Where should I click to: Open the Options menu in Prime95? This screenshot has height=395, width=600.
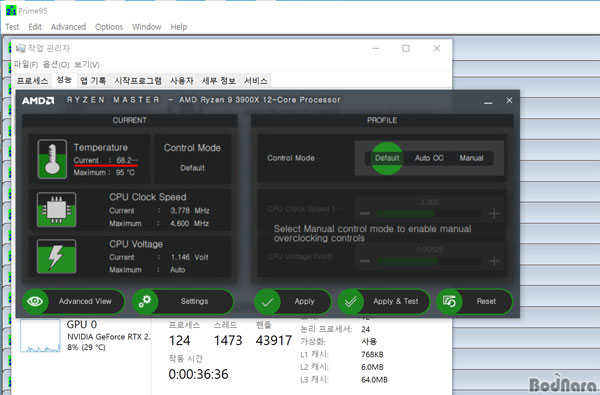[109, 27]
